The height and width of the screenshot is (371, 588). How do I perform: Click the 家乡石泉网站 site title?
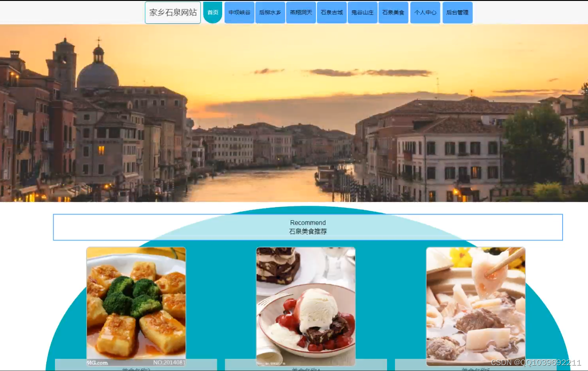click(173, 13)
